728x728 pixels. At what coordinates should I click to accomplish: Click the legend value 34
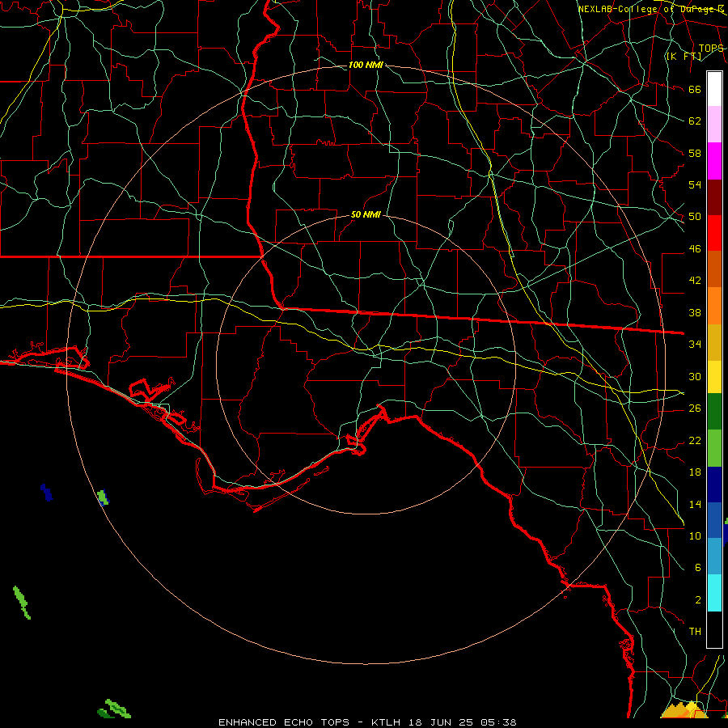[695, 345]
